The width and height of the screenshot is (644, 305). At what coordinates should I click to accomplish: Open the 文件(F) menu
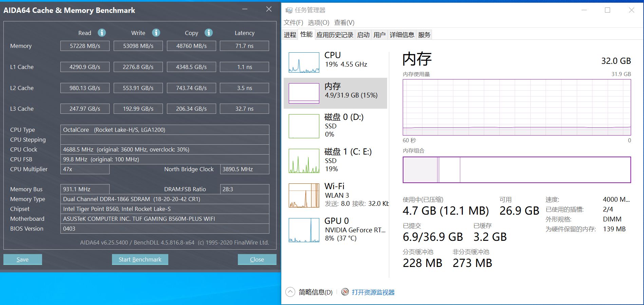pyautogui.click(x=293, y=22)
